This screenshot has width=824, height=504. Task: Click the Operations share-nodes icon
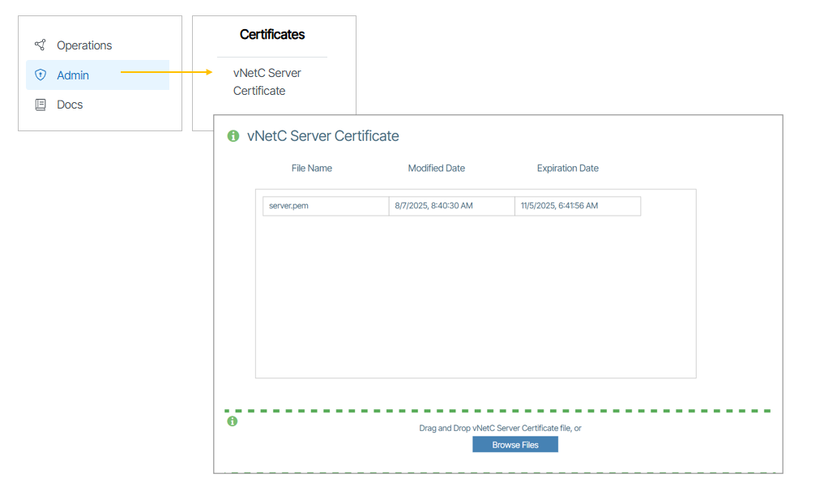(x=41, y=45)
